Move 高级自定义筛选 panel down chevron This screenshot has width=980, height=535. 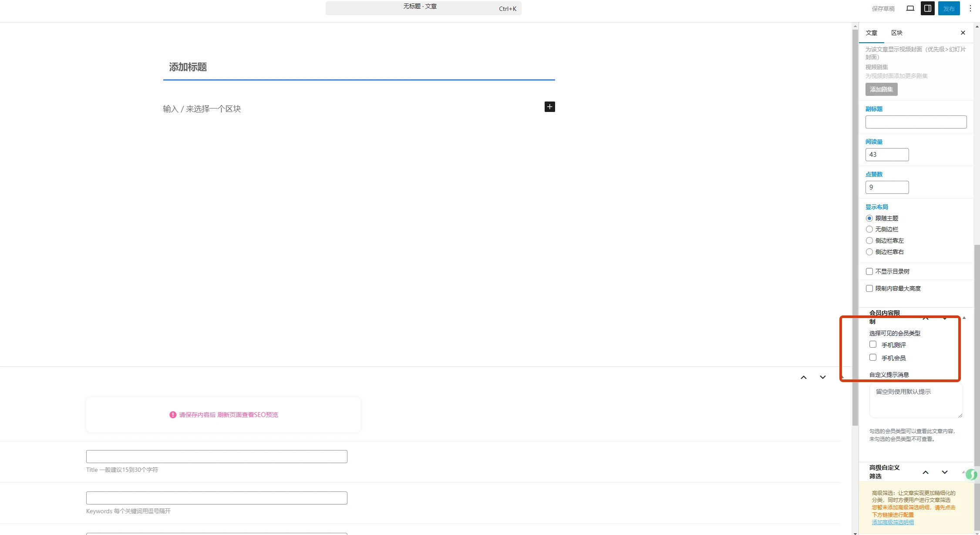point(944,472)
